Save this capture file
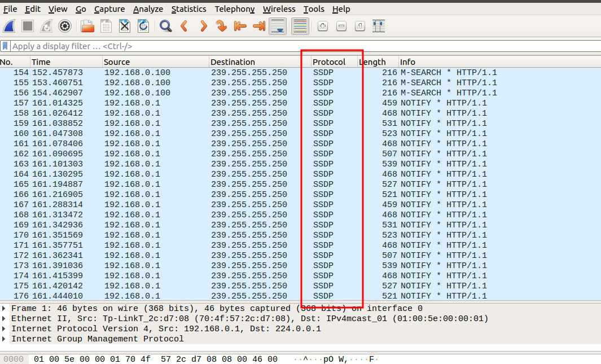Viewport: 601px width, 364px height. [x=106, y=26]
